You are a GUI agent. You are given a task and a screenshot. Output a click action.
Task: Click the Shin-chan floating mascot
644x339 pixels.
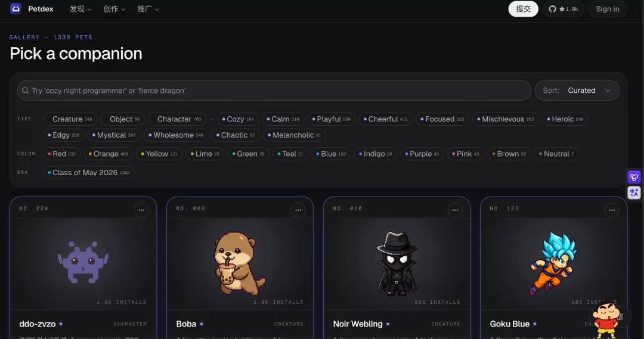coord(606,321)
